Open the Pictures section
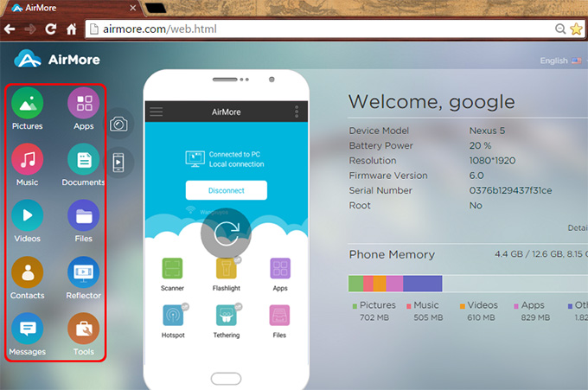Screen dimensions: 588x390 pos(28,103)
